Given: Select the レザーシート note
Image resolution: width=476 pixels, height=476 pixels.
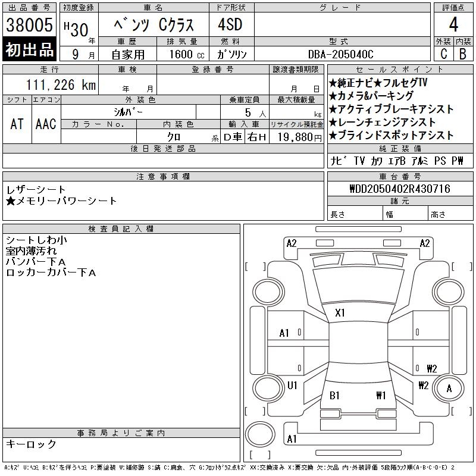Looking at the screenshot, I should (36, 190).
